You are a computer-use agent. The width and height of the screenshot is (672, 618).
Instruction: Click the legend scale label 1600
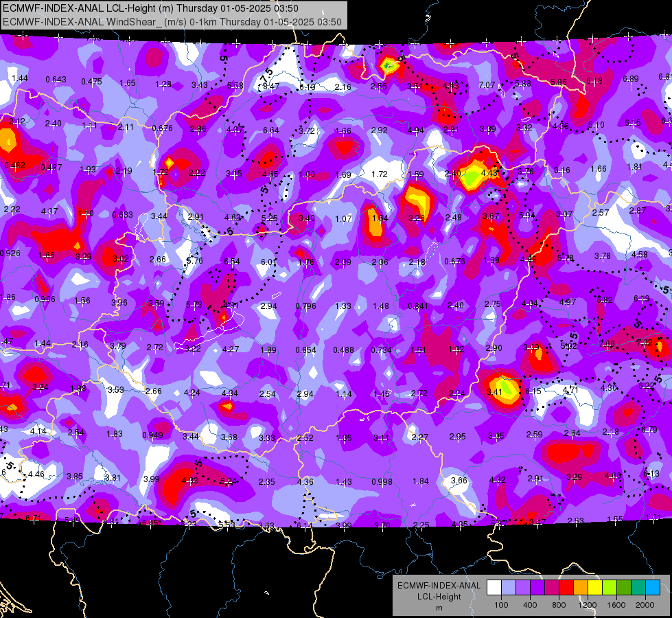click(x=616, y=605)
